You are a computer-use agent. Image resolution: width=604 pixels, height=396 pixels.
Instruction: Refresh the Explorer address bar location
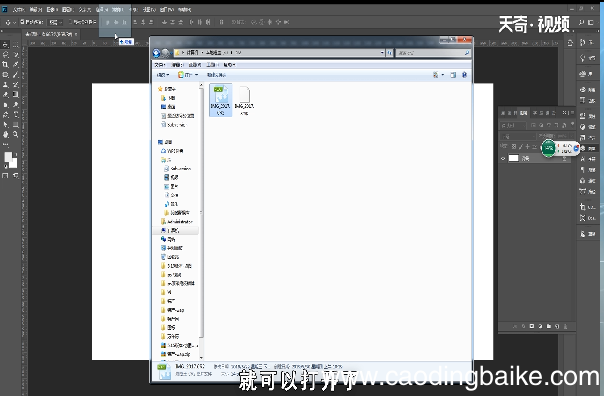pyautogui.click(x=389, y=53)
